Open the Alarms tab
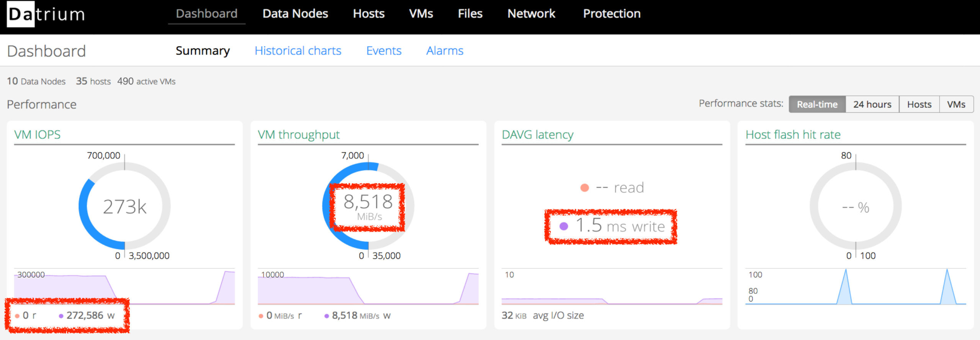Screen dimensions: 980x340 point(445,51)
